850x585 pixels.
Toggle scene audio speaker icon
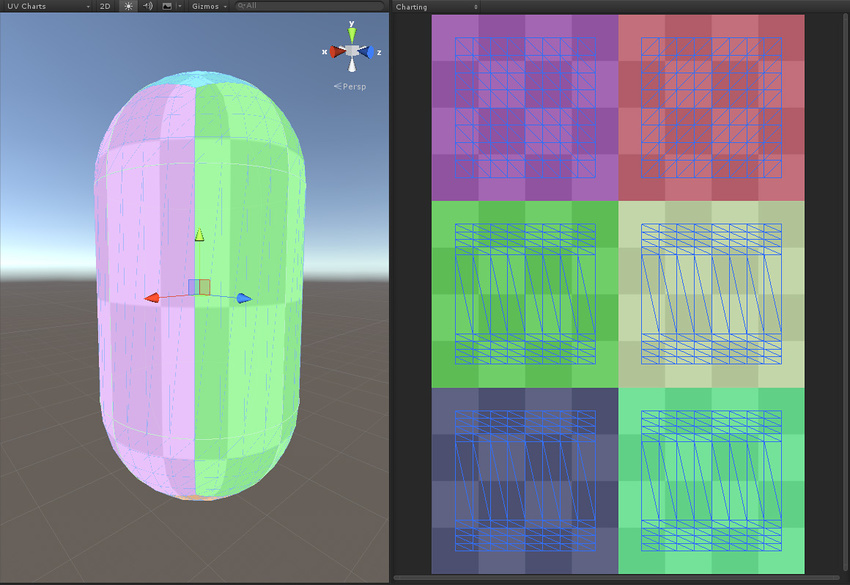pyautogui.click(x=147, y=6)
